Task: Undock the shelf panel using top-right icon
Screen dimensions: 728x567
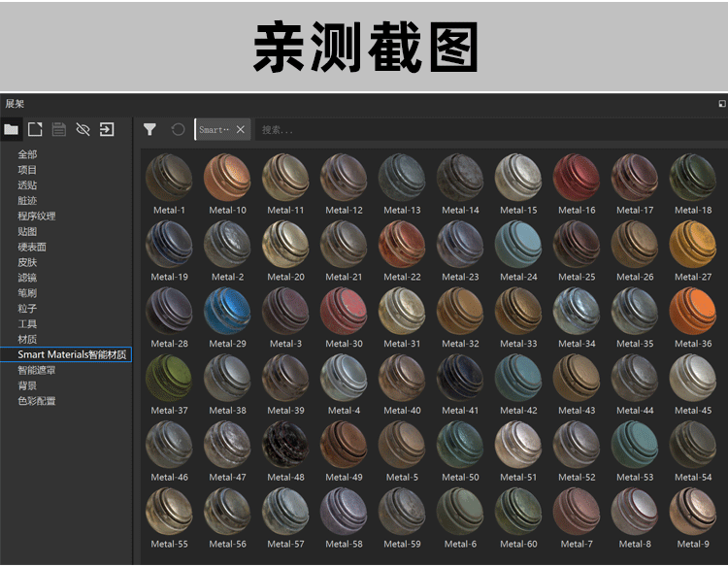Action: (721, 103)
